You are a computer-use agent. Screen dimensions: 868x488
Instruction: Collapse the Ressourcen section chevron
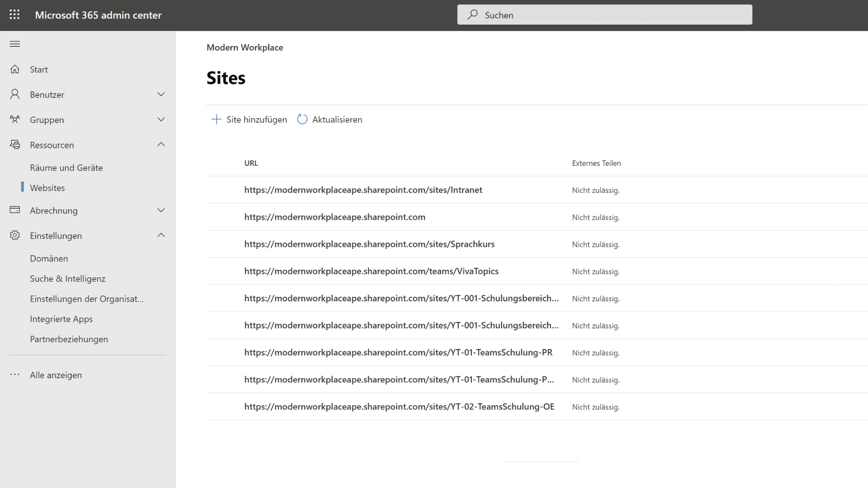pyautogui.click(x=161, y=145)
